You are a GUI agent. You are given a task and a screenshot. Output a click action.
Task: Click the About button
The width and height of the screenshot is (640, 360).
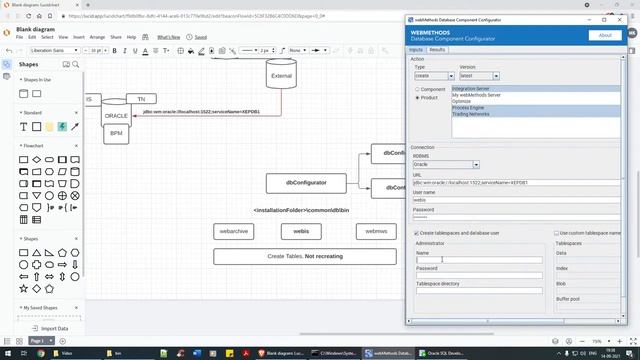[605, 36]
